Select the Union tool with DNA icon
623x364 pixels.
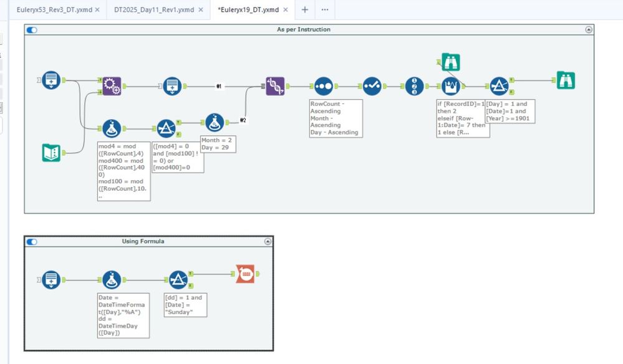click(275, 86)
